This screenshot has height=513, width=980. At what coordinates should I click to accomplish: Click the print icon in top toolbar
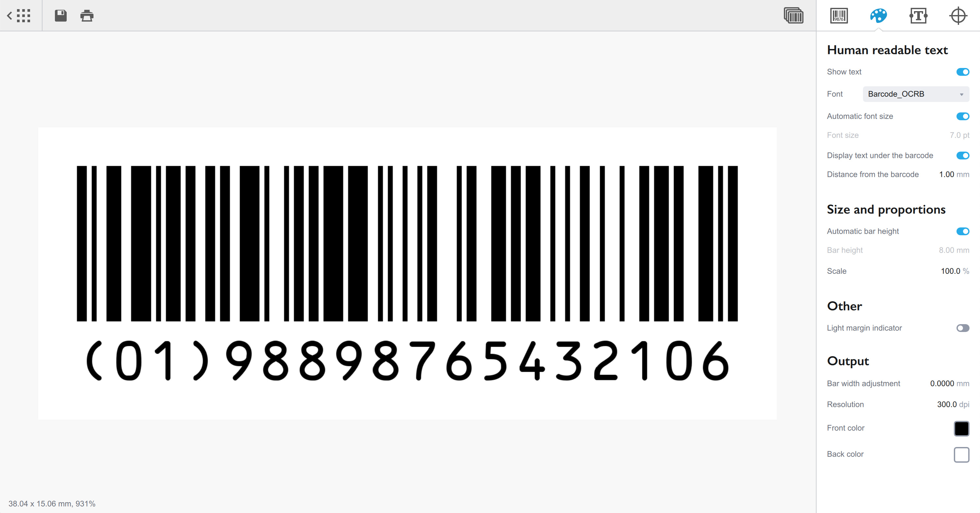[x=86, y=16]
